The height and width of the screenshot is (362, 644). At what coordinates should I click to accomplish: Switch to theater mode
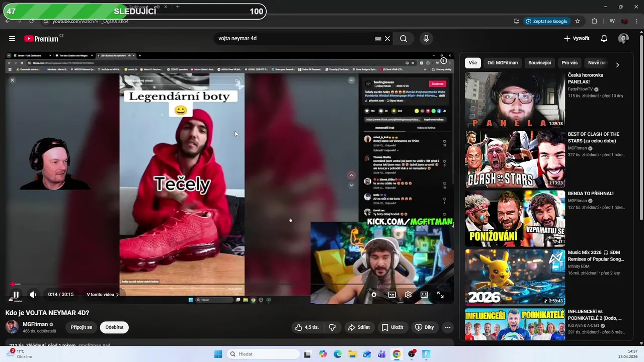[424, 295]
